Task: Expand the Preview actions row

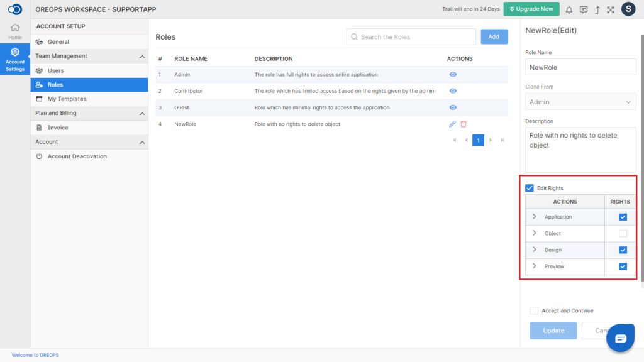Action: (535, 266)
